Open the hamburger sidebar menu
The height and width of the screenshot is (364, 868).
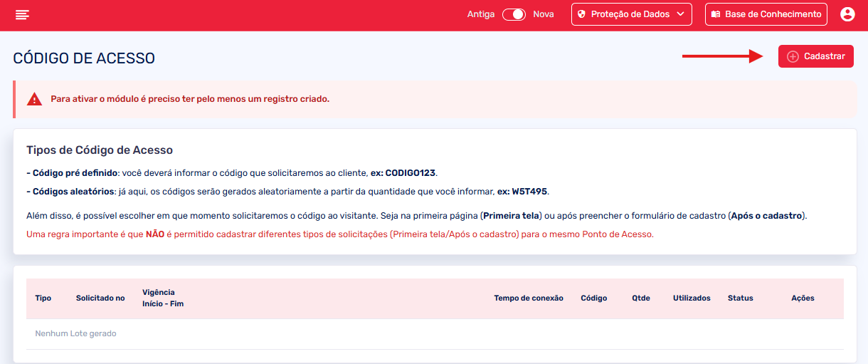click(22, 14)
